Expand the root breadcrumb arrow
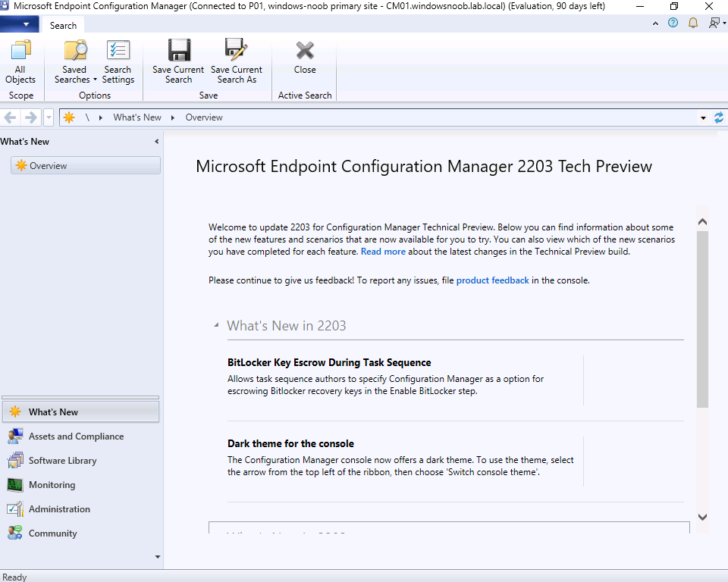728x582 pixels. tap(100, 117)
